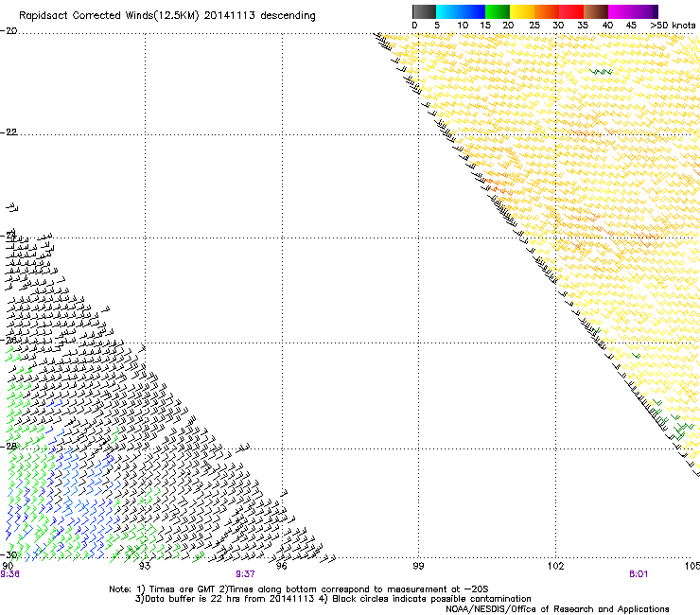Viewport: 700px width, 615px height.
Task: Click the 'Note: 1) Times are GMT' footnote line
Action: (299, 589)
